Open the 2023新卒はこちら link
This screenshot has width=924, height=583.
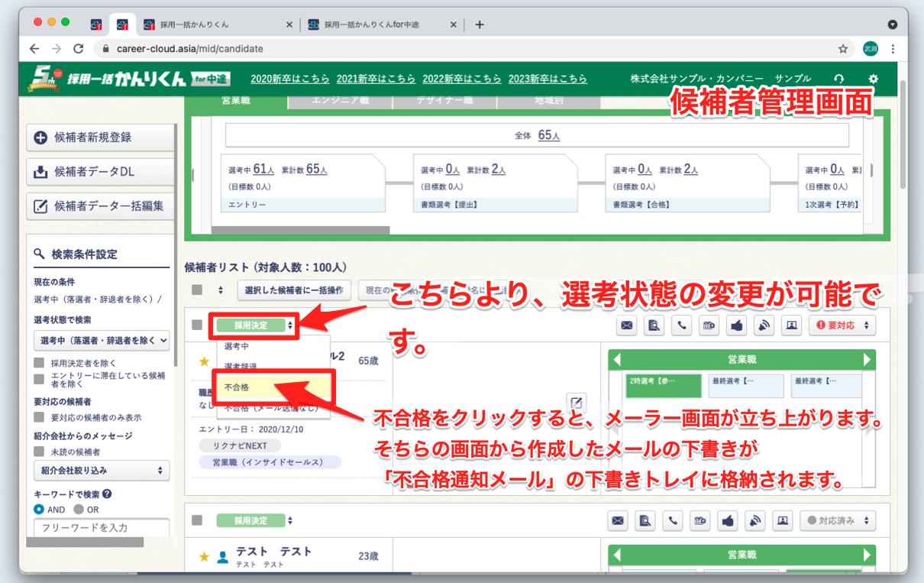click(x=548, y=78)
